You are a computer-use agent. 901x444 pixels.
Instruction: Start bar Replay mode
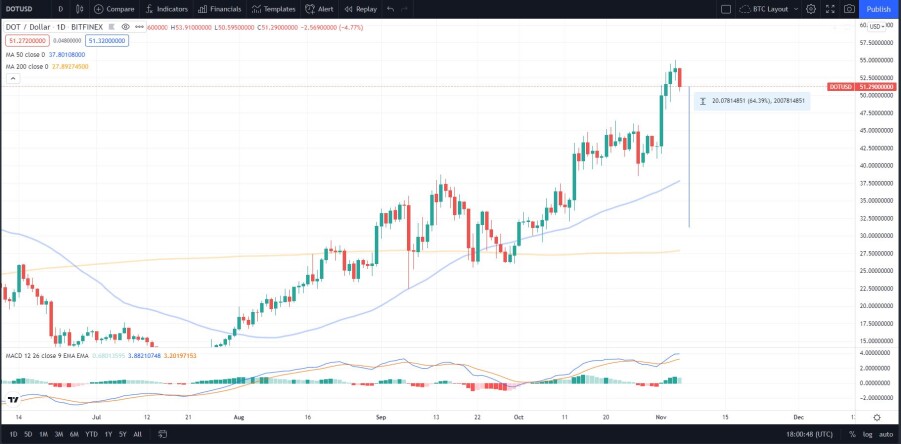pos(360,9)
